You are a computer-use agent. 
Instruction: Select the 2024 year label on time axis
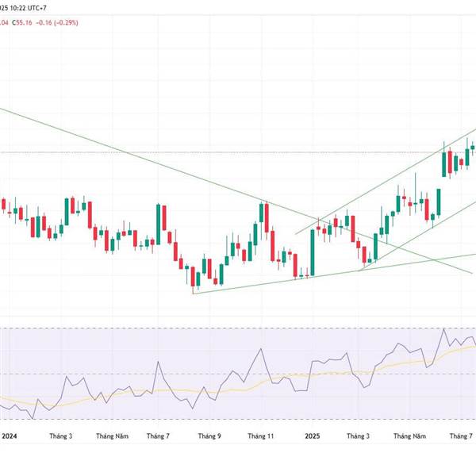pos(9,436)
